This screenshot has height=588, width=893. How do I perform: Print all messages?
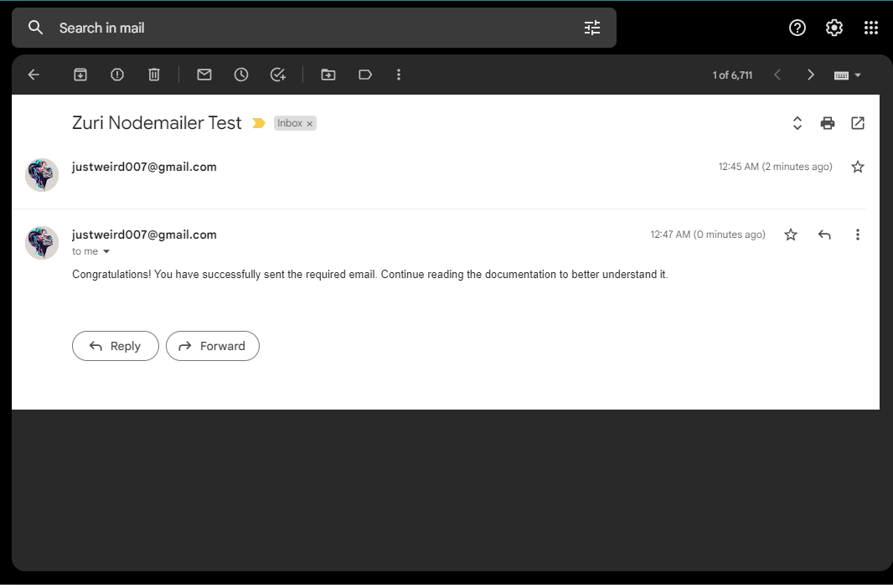coord(828,123)
